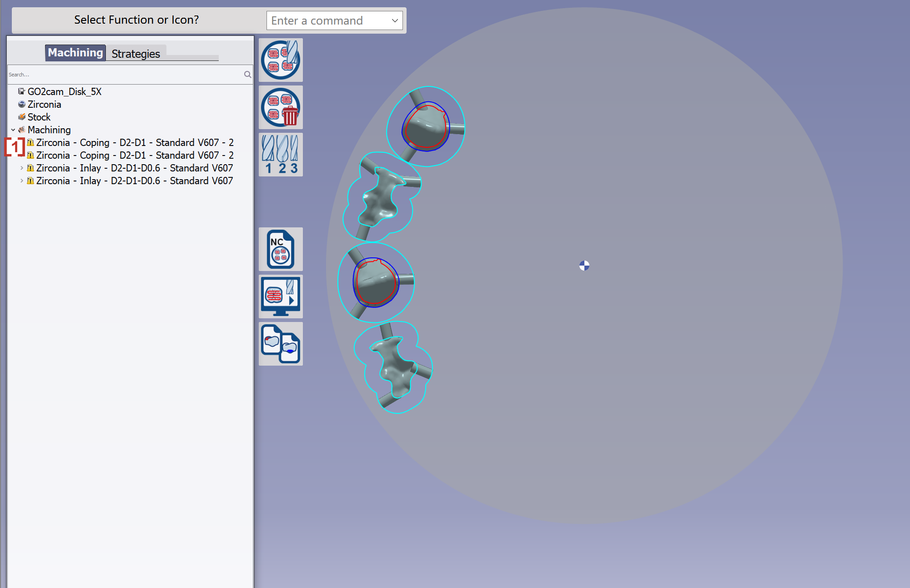Switch to the Strategies tab
This screenshot has width=910, height=588.
136,54
